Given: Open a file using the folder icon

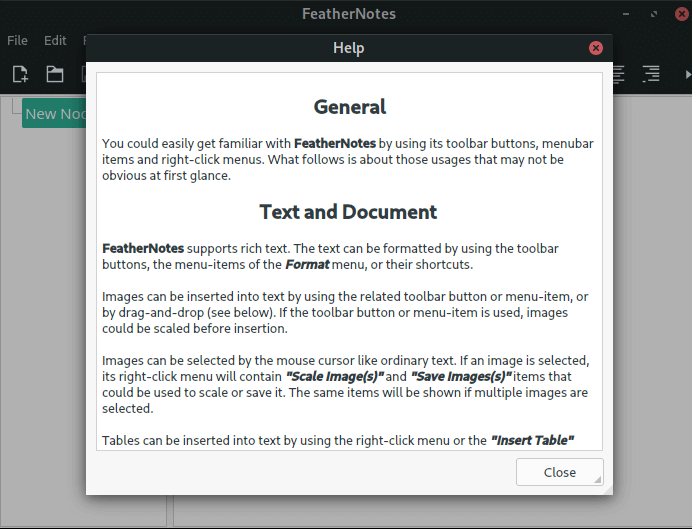Looking at the screenshot, I should [x=54, y=74].
